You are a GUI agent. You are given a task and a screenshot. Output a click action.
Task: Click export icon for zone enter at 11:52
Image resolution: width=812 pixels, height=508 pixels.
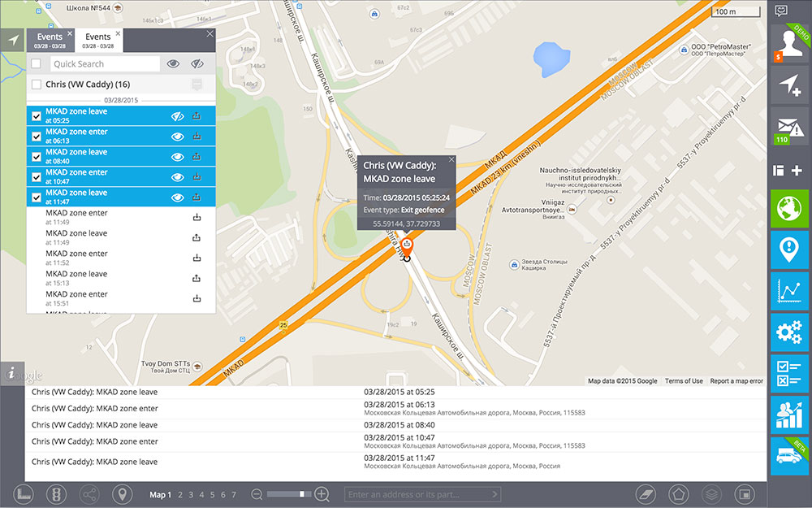tap(197, 258)
